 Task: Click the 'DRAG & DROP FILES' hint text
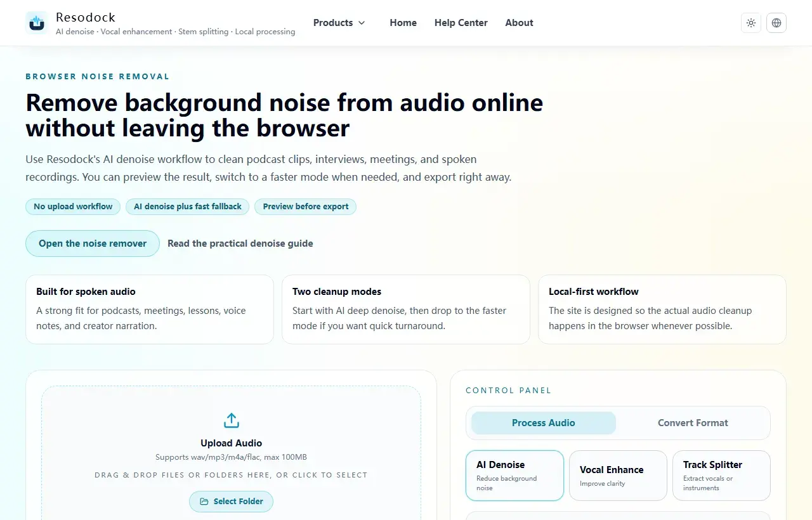coord(231,475)
